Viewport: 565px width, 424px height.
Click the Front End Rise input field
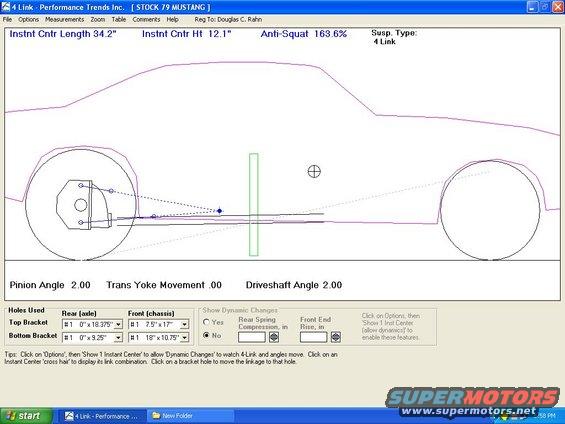click(x=313, y=337)
